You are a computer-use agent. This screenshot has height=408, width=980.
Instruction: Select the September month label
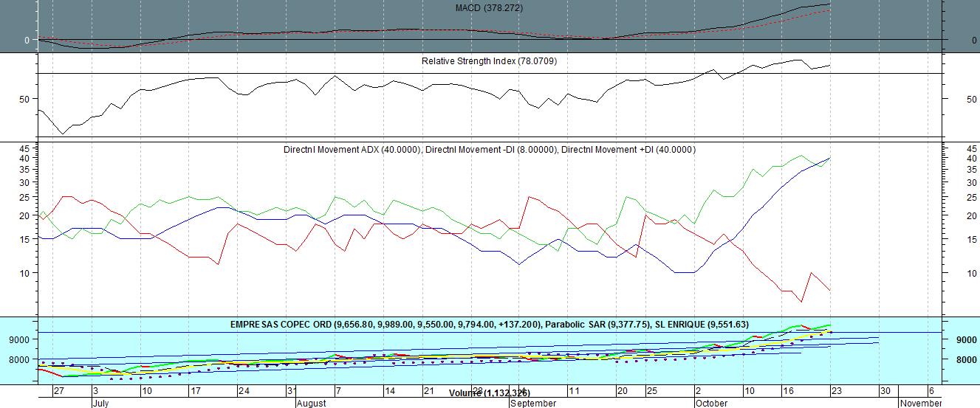(532, 404)
